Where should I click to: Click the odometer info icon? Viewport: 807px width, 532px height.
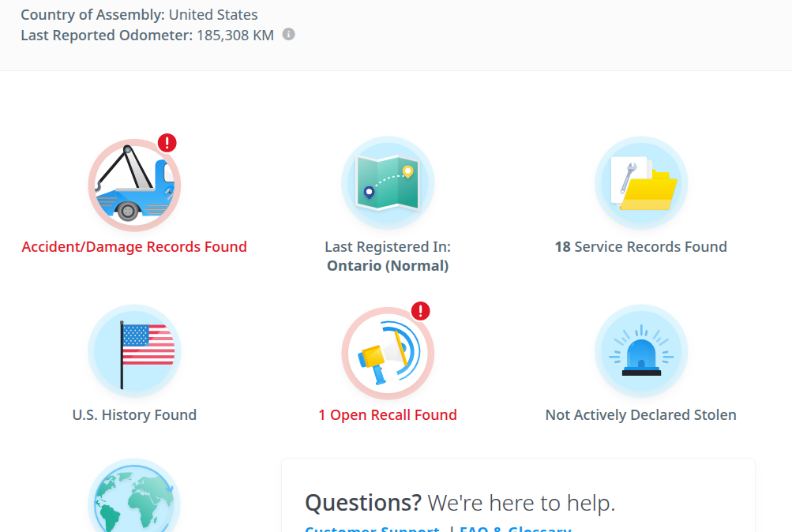coord(289,35)
